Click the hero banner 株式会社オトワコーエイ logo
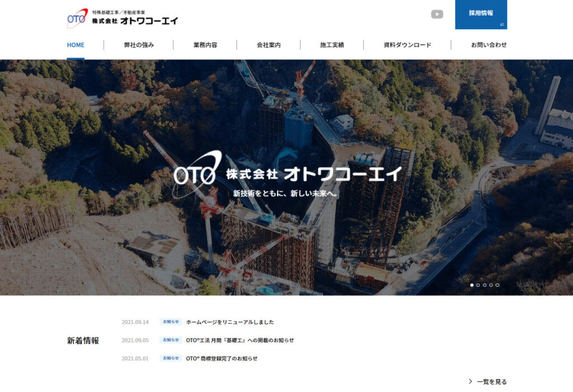The width and height of the screenshot is (573, 392). coord(287,173)
